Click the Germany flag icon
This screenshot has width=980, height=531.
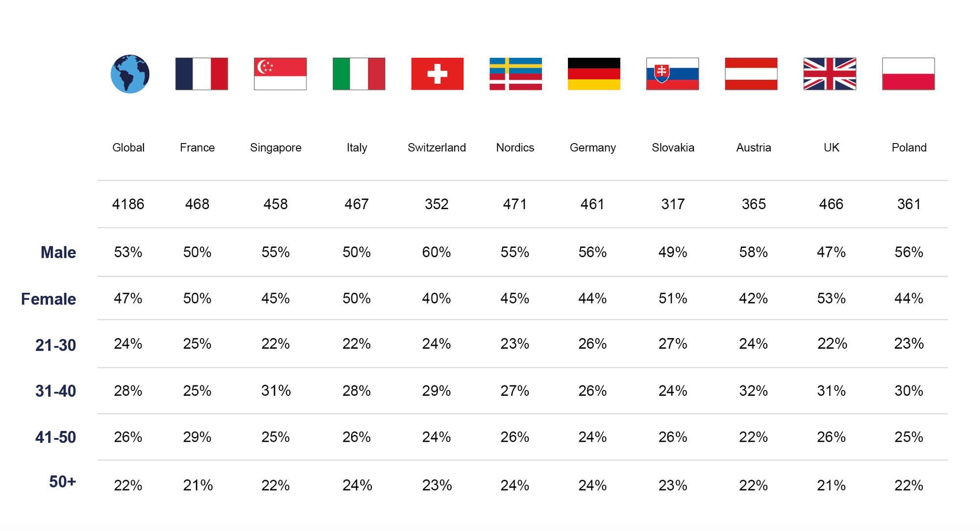coord(594,74)
